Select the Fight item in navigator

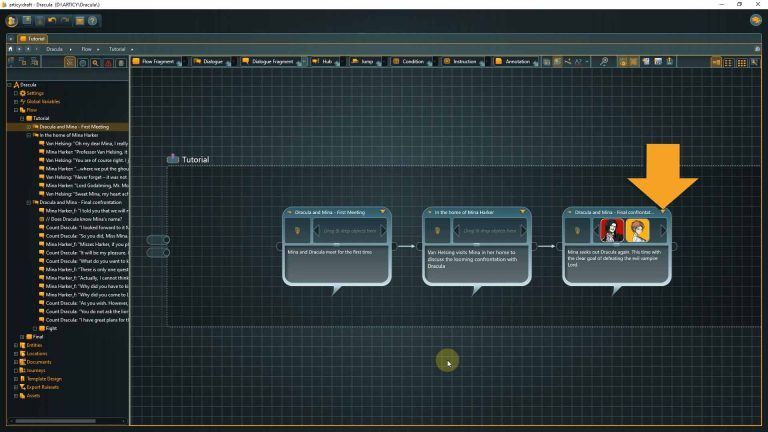51,328
